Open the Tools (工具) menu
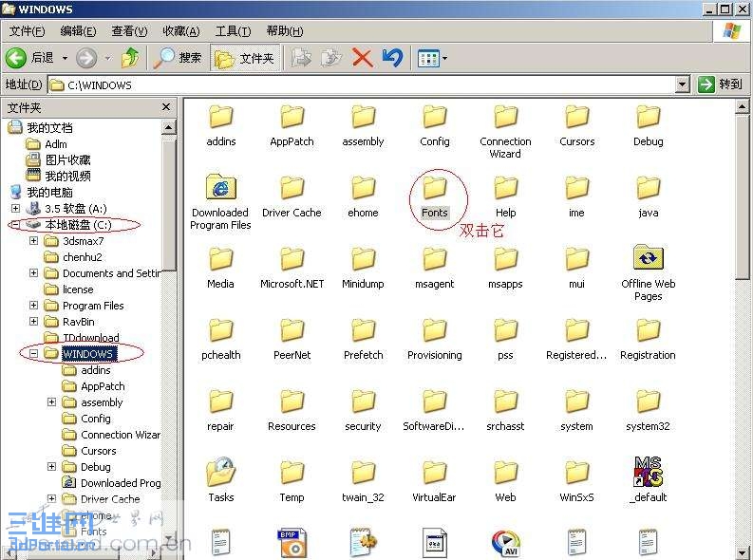Viewport: 753px width, 560px height. pos(233,31)
